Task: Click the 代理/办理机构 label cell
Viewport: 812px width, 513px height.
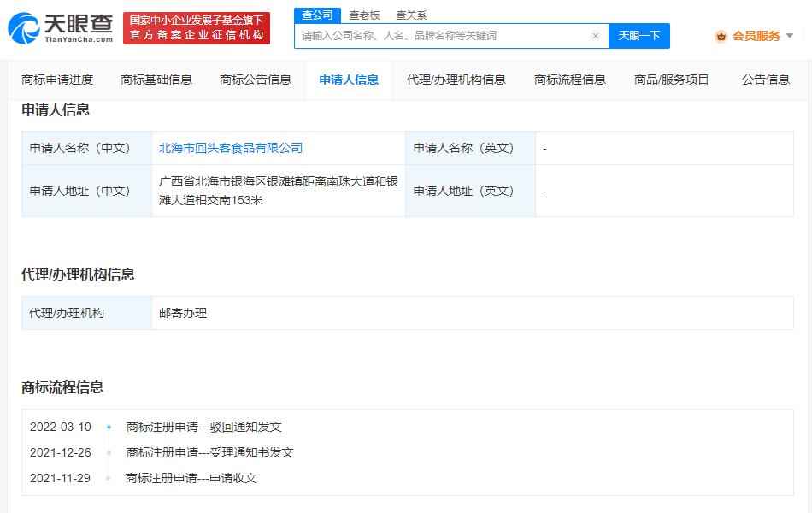Action: tap(86, 313)
